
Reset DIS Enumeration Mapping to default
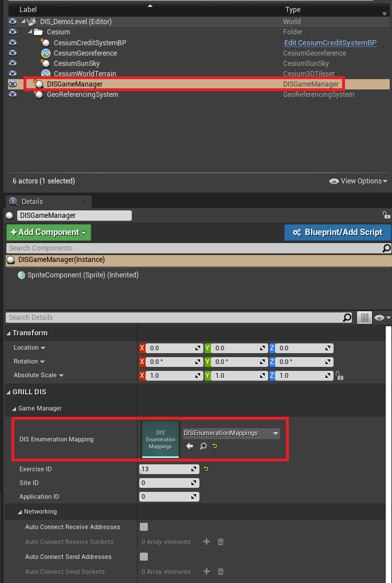click(x=215, y=446)
